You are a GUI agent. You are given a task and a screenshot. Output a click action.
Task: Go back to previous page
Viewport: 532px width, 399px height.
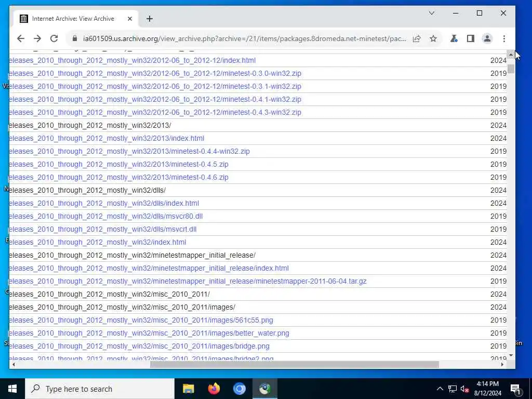tap(21, 38)
